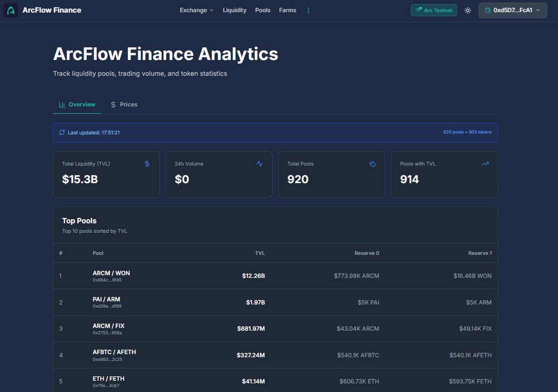The height and width of the screenshot is (392, 558).
Task: Click the $41.14M TVL value
Action: click(x=253, y=381)
